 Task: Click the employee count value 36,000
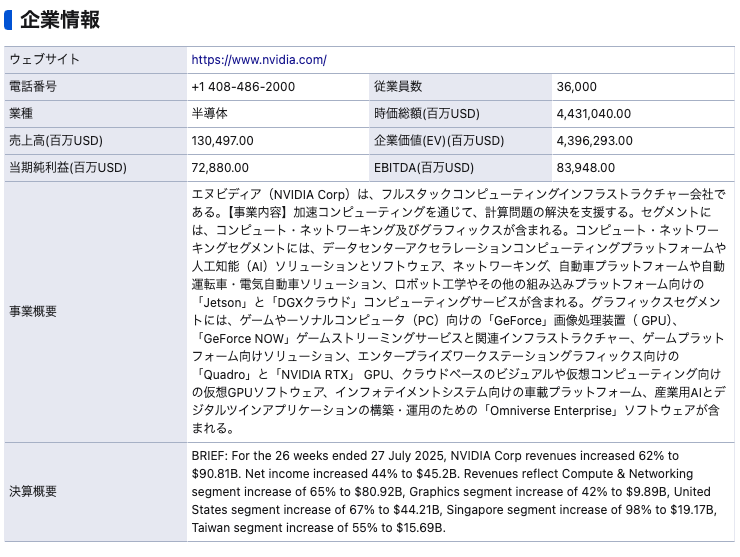pos(576,87)
